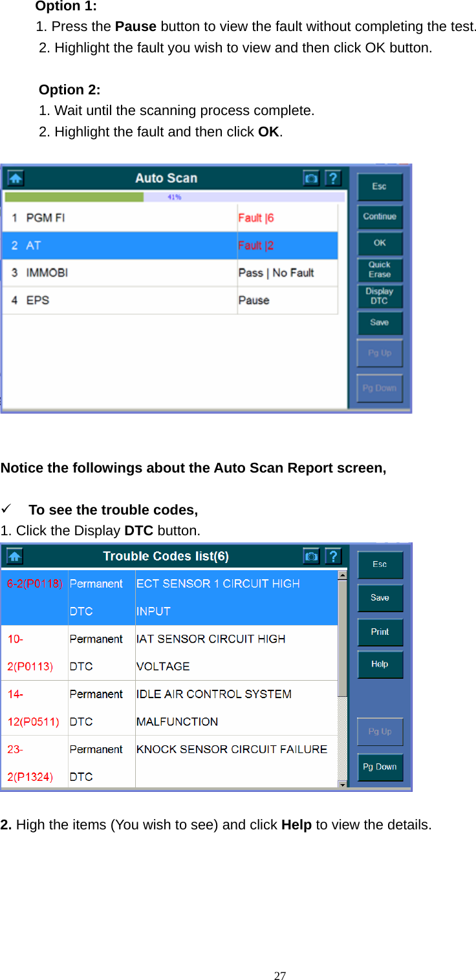Click Save in the Auto Scan screen
The height and width of the screenshot is (980, 476).
pos(380,323)
